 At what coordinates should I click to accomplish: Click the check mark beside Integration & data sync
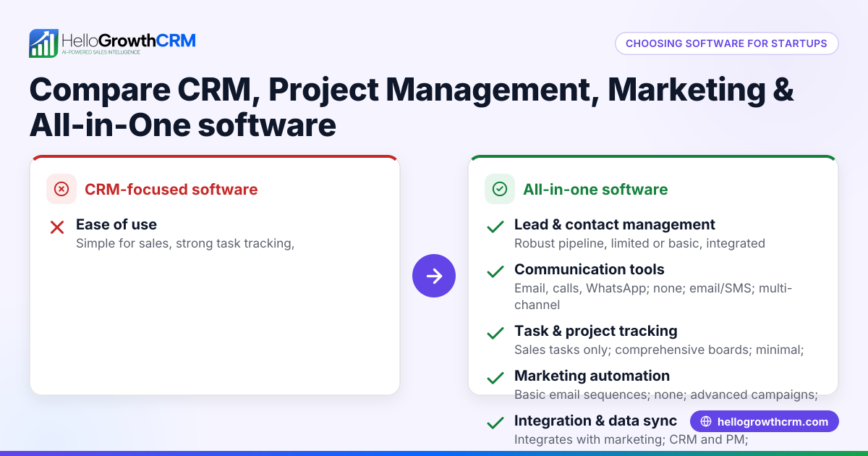tap(495, 423)
